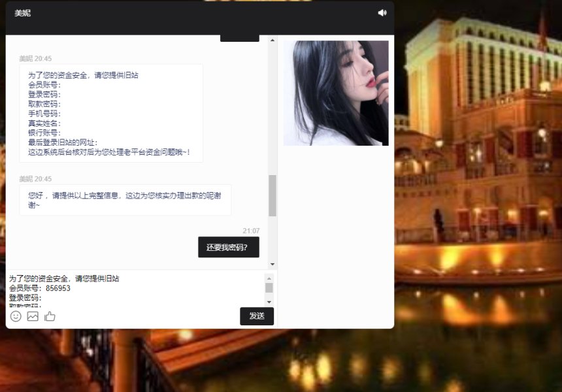
Task: Click agent name 美妮 in header
Action: tap(23, 13)
